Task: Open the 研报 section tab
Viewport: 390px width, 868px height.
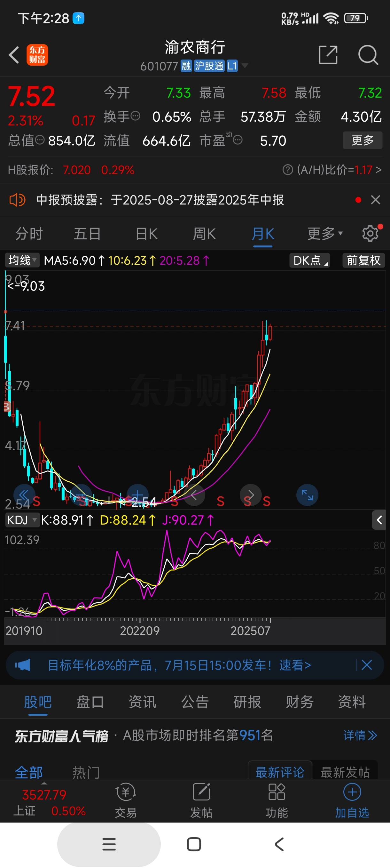Action: pos(247,702)
